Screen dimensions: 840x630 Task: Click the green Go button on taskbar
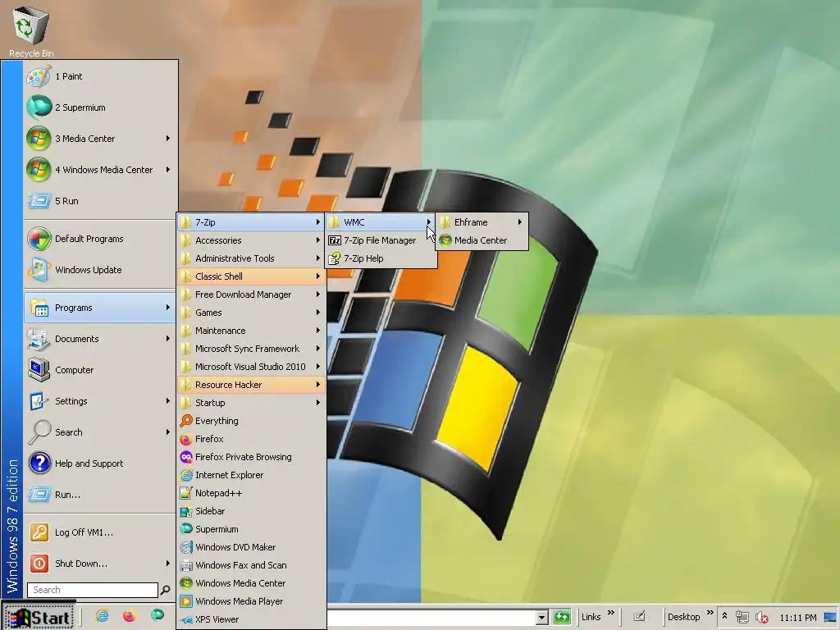562,617
